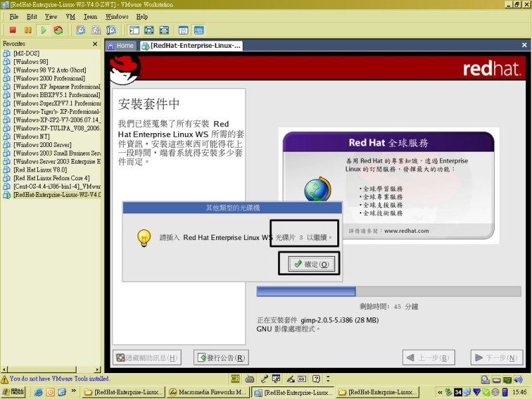The image size is (532, 399).
Task: Toggle the sidebar panel toolbar icon
Action: (x=134, y=30)
